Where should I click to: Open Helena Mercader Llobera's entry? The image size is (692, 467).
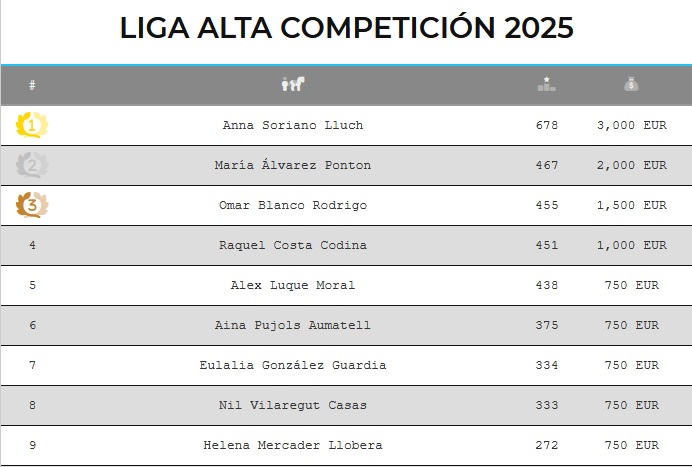click(292, 445)
